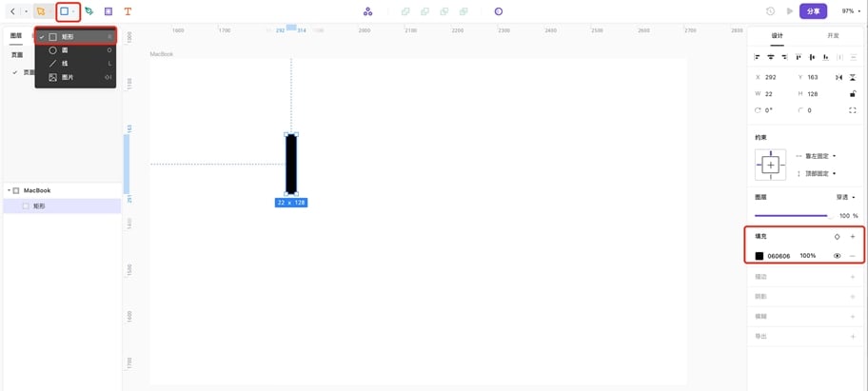
Task: Switch to the 开发 develop tab
Action: point(833,35)
